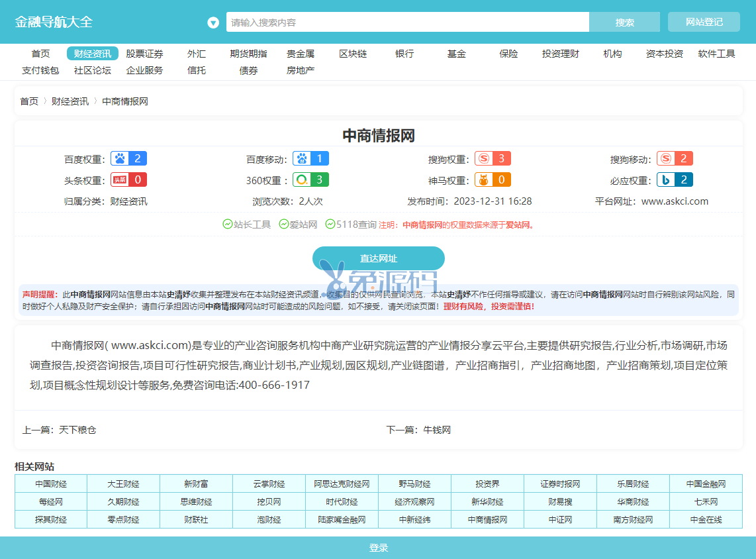Click the 搜索 search button
The height and width of the screenshot is (559, 756).
click(x=624, y=22)
